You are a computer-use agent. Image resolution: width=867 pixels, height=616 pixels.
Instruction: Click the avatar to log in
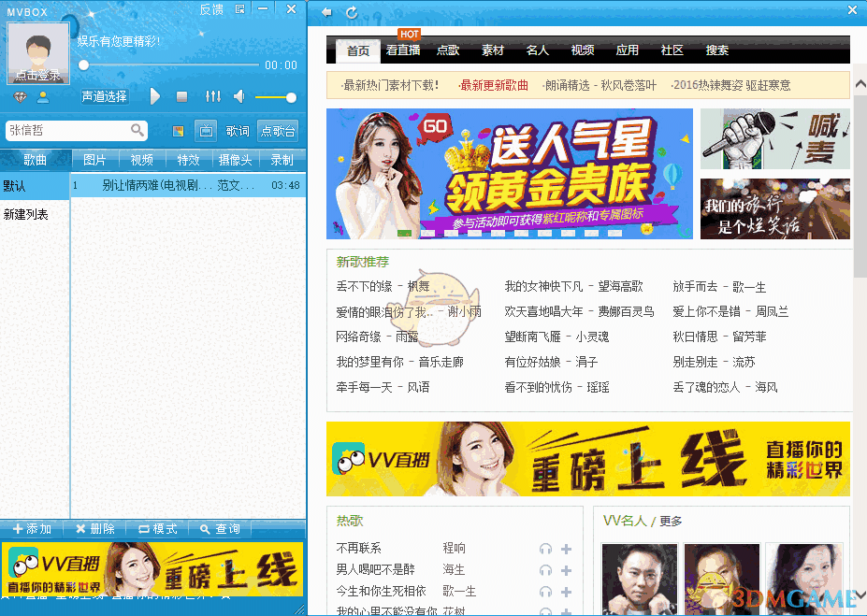coord(37,53)
